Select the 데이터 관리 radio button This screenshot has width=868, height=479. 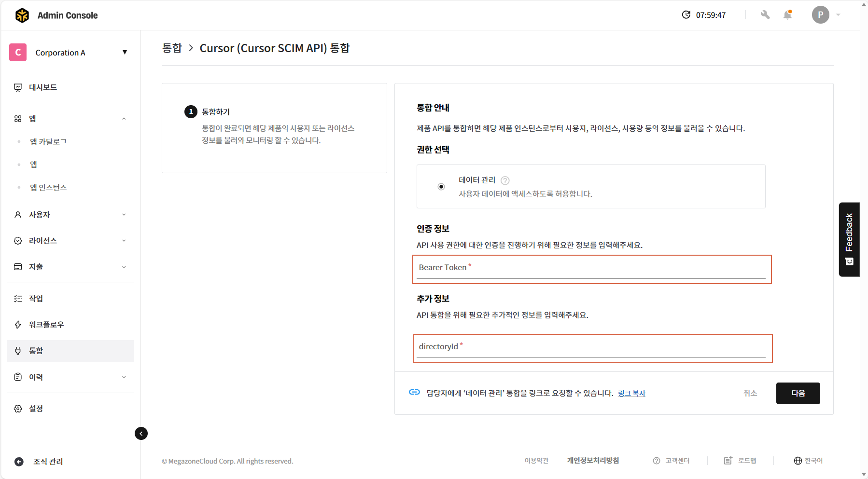click(441, 187)
